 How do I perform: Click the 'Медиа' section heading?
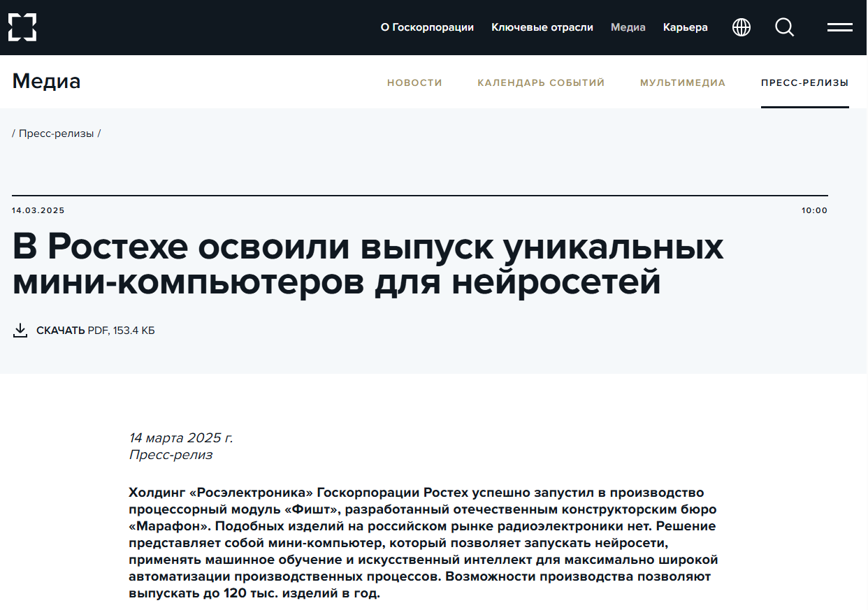pos(47,81)
